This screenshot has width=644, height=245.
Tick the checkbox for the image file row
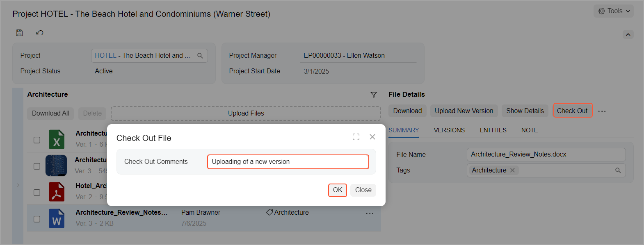[x=37, y=166]
